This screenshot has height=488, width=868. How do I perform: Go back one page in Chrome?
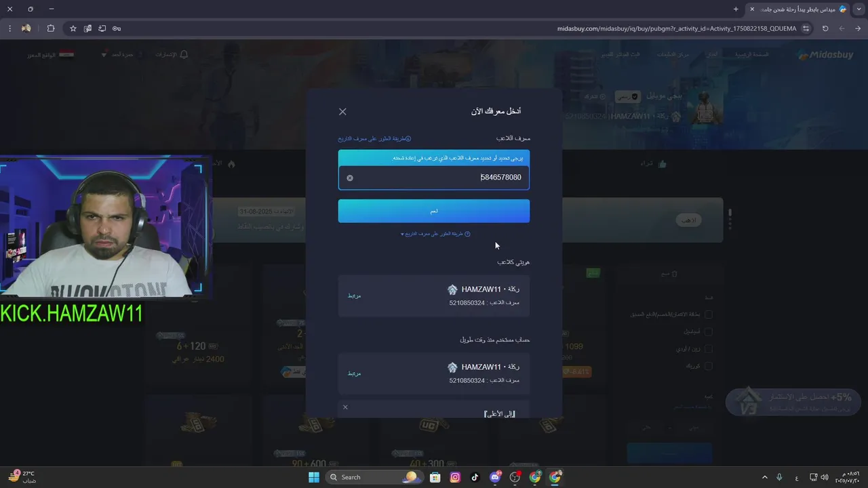pyautogui.click(x=859, y=28)
